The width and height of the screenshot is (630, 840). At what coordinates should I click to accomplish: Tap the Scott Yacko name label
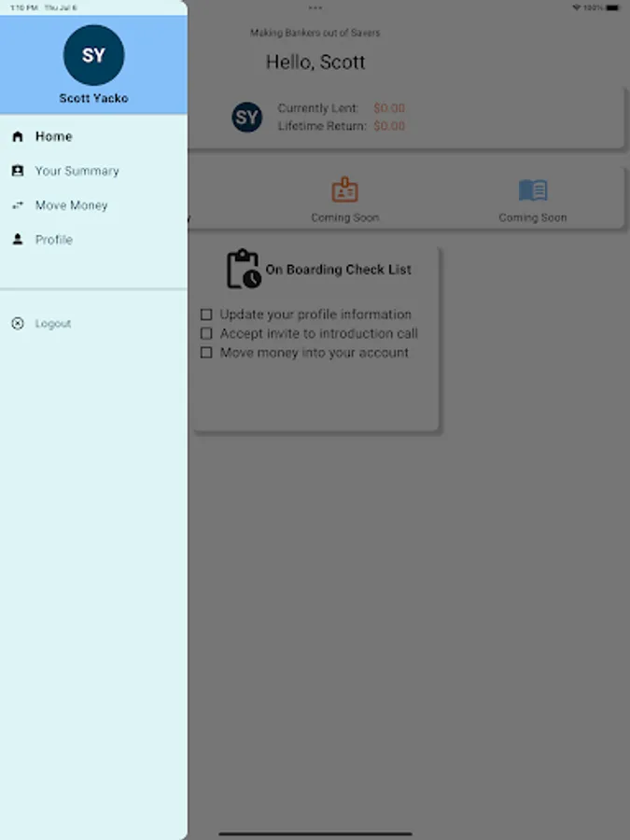[x=93, y=99]
